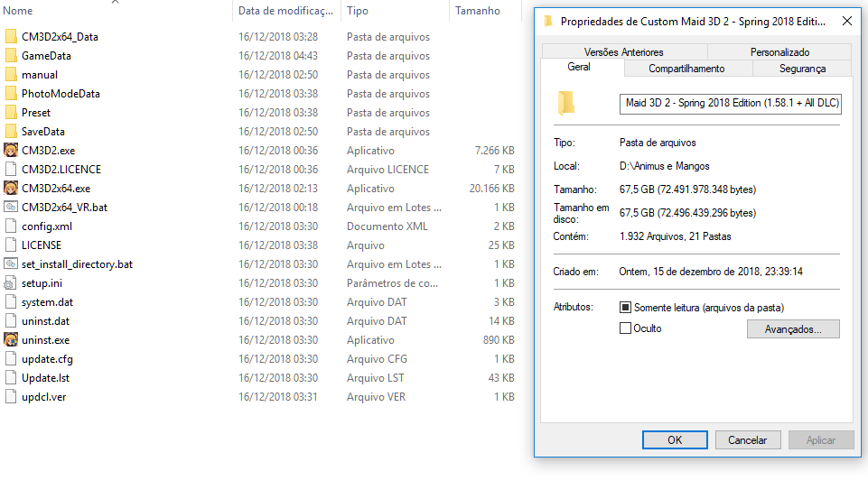The height and width of the screenshot is (499, 868).
Task: Click the Arquivo VER type cell
Action: (x=376, y=397)
